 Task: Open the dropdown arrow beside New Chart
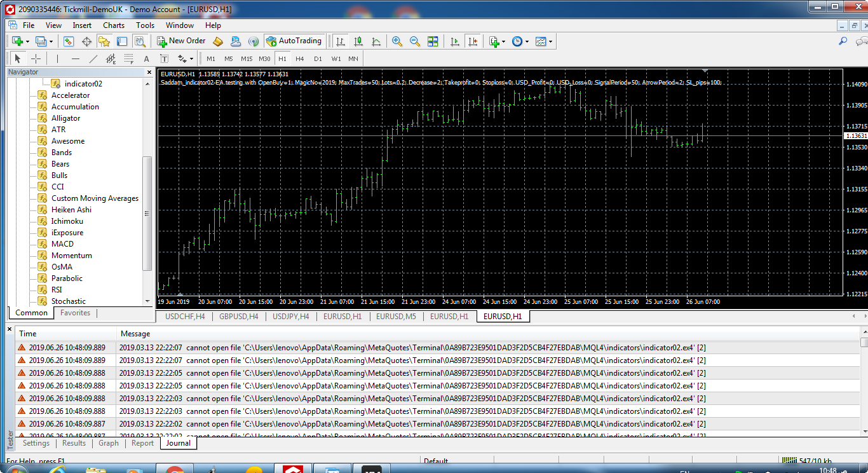point(27,42)
